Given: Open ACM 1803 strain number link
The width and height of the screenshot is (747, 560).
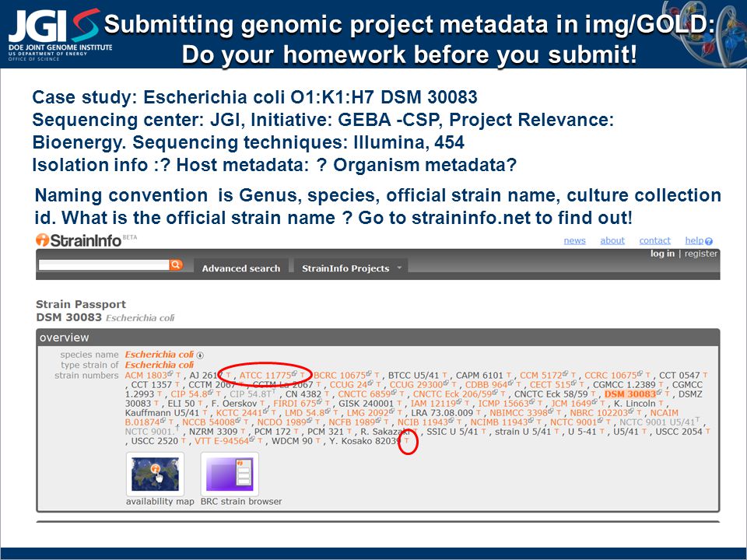Looking at the screenshot, I should (x=146, y=375).
